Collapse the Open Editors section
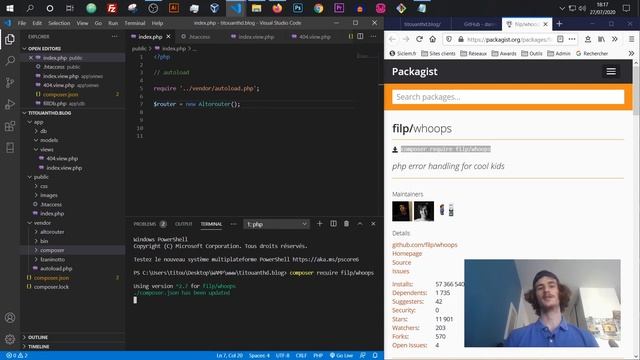 click(x=44, y=49)
